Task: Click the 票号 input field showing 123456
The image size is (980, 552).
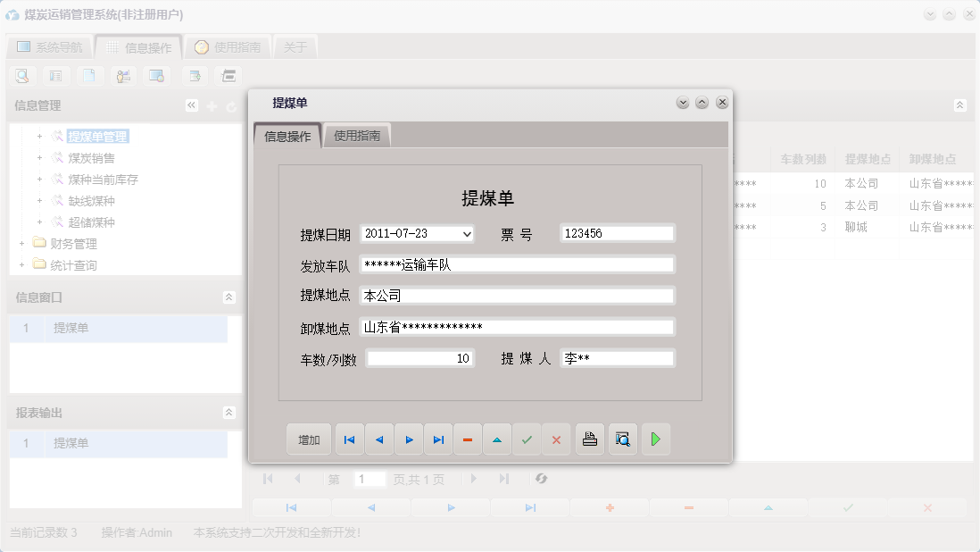Action: pos(616,232)
